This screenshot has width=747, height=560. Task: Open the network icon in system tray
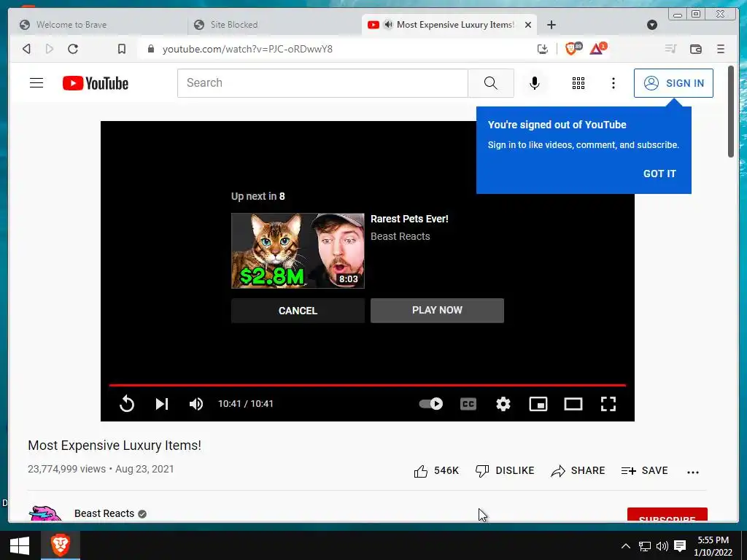point(645,545)
